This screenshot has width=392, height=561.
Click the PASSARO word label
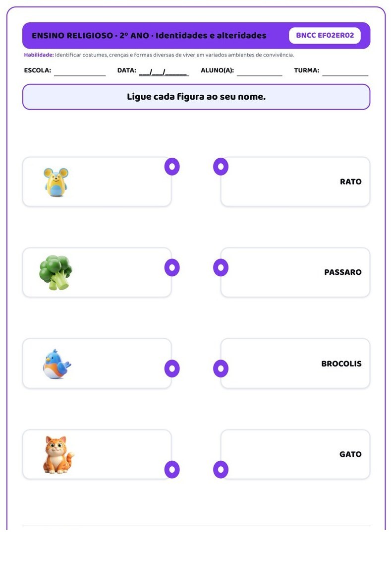342,272
